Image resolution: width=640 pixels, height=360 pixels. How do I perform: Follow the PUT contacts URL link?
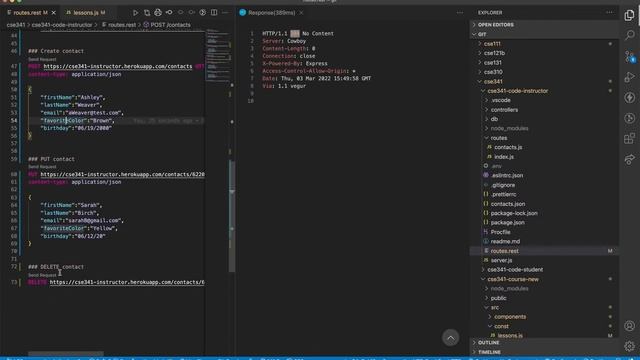122,174
